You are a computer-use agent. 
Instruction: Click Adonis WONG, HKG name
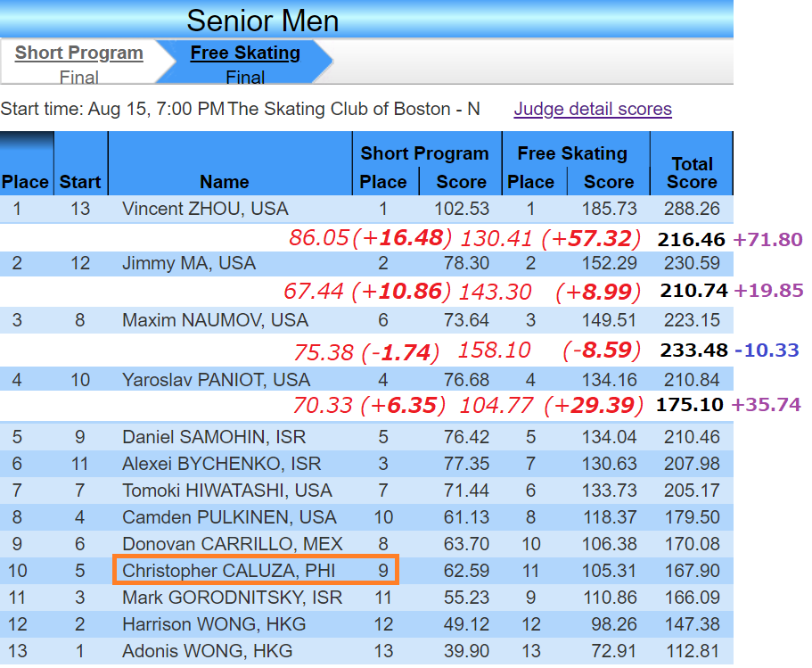pos(207,651)
